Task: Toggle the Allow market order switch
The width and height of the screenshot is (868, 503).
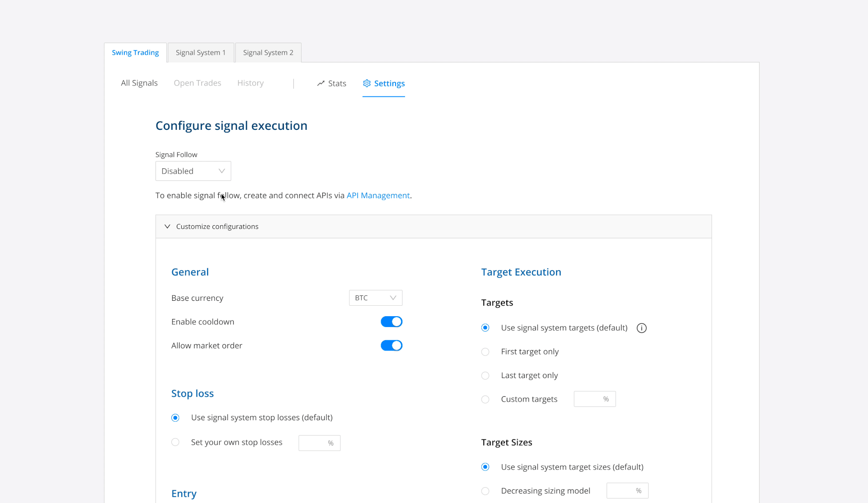Action: (392, 346)
